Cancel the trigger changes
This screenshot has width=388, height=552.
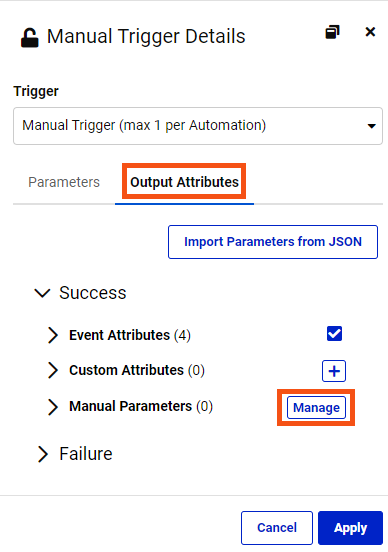pos(277,528)
